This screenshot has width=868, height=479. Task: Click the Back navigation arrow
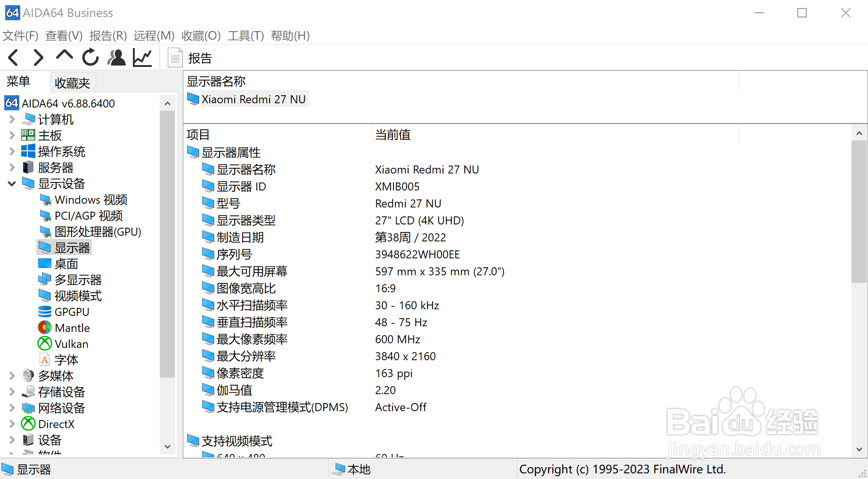[x=13, y=58]
